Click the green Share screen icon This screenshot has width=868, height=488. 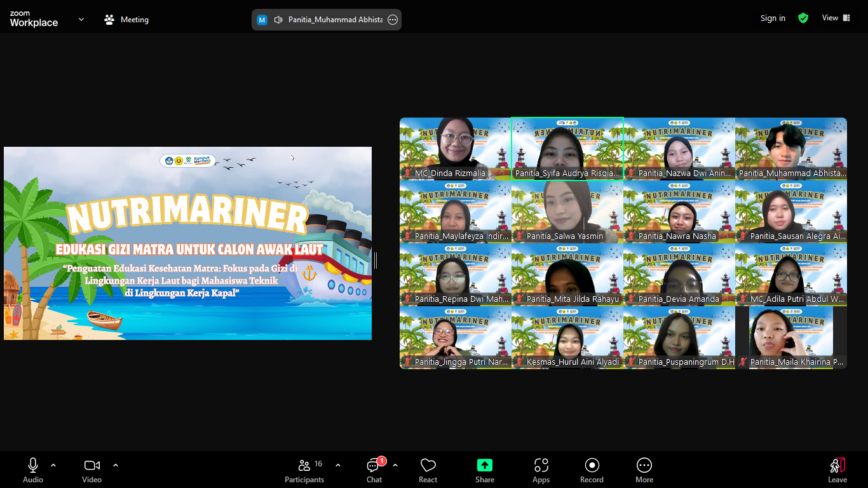484,466
